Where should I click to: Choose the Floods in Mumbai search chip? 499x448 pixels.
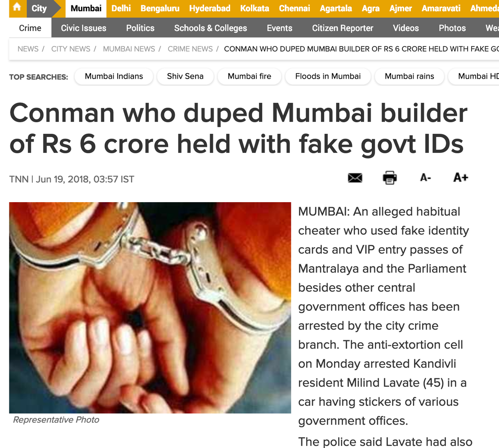coord(328,76)
